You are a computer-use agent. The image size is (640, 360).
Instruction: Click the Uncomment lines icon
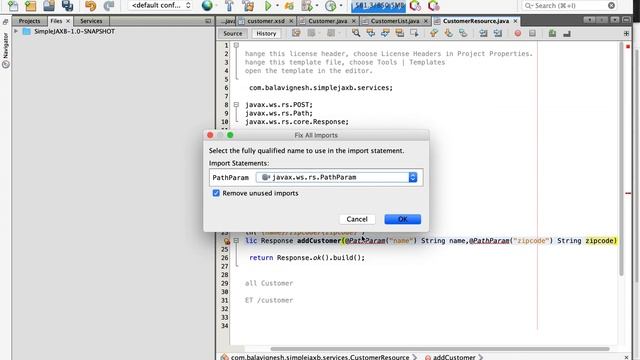click(567, 33)
